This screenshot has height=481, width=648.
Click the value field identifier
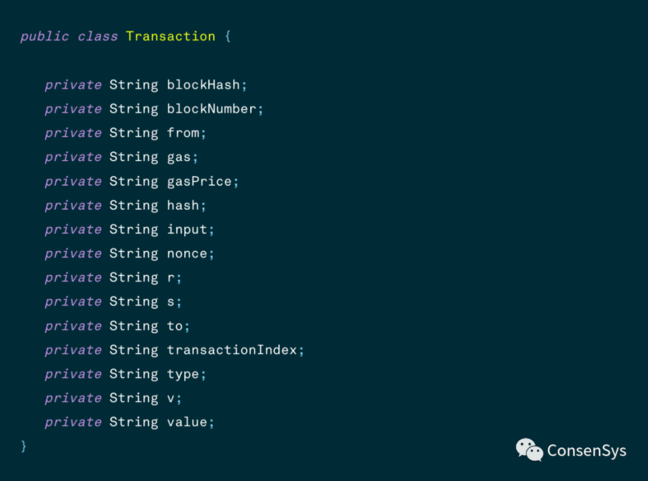pyautogui.click(x=187, y=422)
